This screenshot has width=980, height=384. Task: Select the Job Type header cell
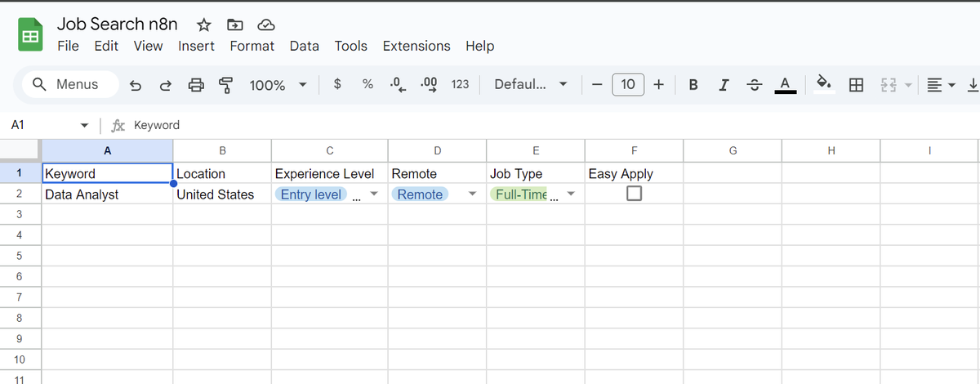coord(535,173)
